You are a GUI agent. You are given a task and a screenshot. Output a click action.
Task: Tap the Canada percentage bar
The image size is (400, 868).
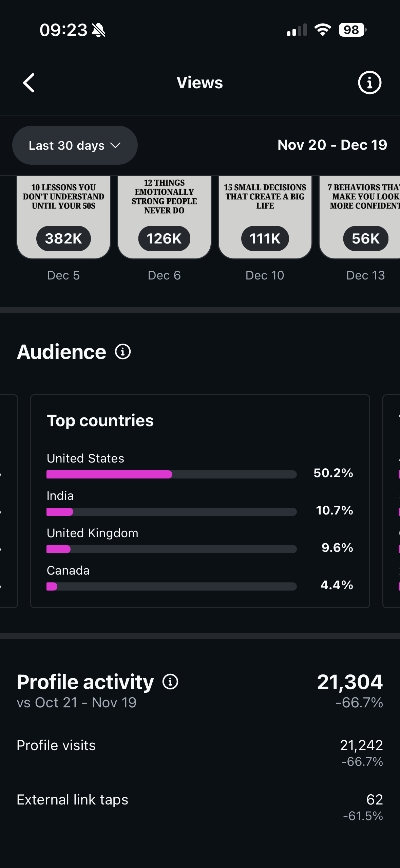pos(171,586)
